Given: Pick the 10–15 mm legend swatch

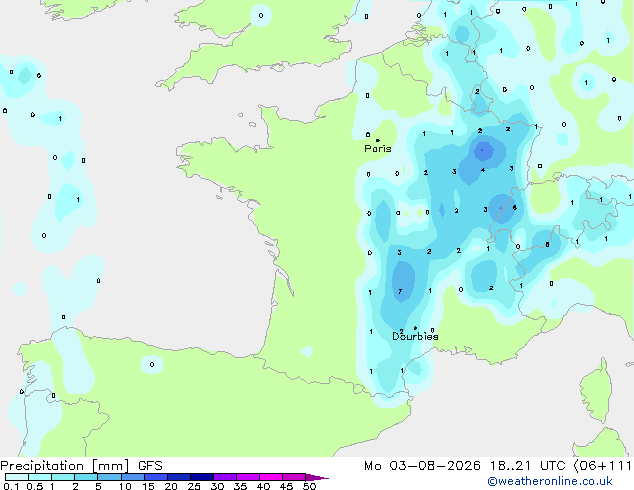Looking at the screenshot, I should 133,477.
